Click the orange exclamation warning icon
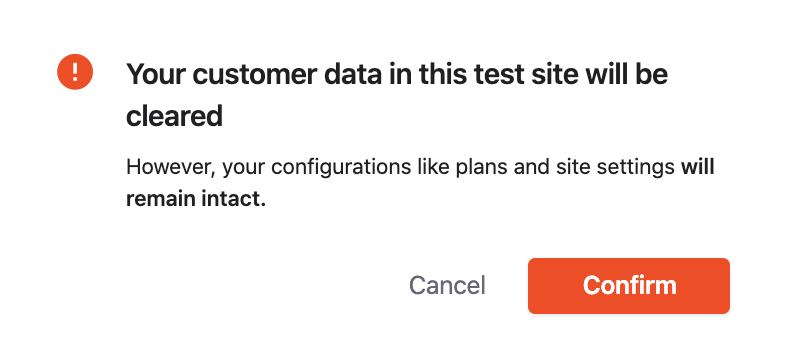This screenshot has height=360, width=786. point(75,72)
